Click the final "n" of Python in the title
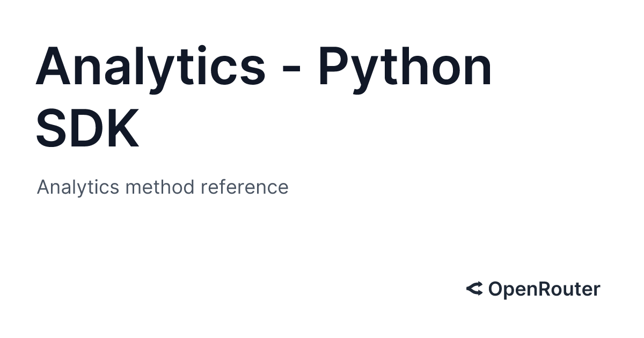The width and height of the screenshot is (644, 338). coord(475,70)
